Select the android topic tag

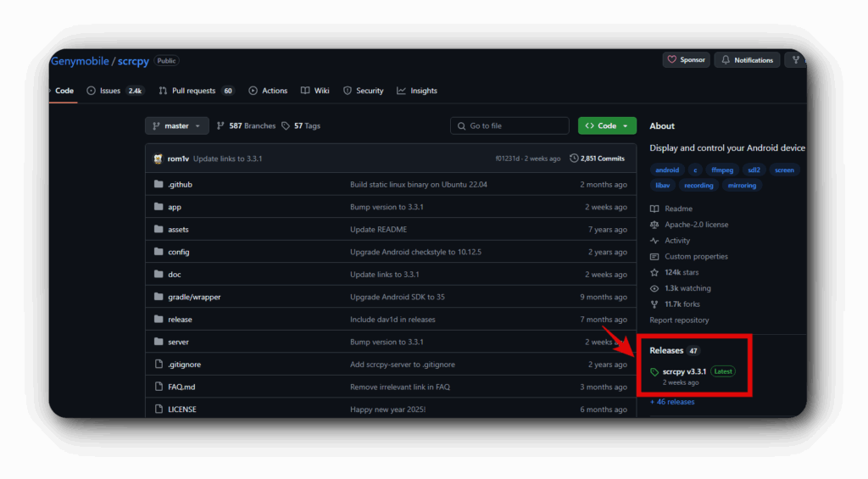coord(667,170)
